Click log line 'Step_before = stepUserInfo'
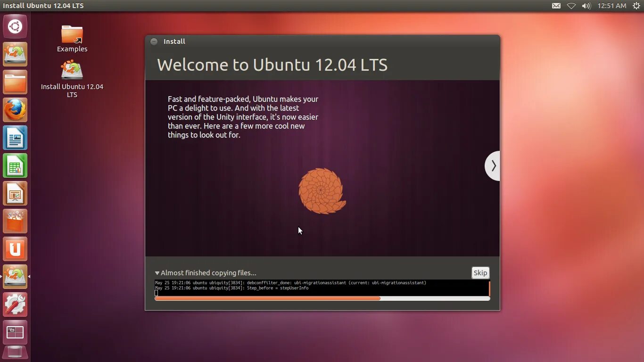The image size is (644, 362). click(x=231, y=288)
